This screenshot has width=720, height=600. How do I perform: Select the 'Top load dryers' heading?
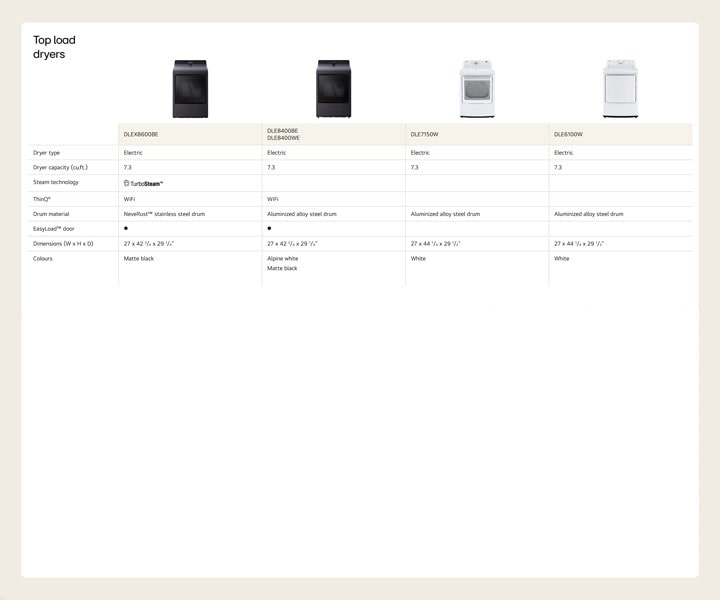click(x=54, y=47)
